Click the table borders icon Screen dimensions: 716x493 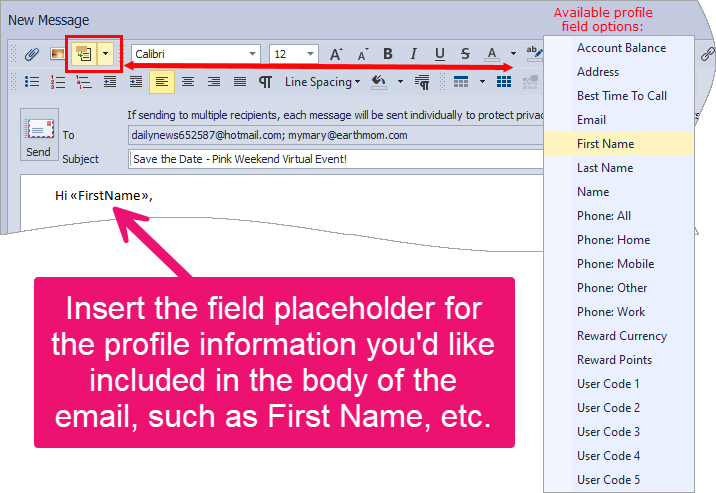(461, 82)
